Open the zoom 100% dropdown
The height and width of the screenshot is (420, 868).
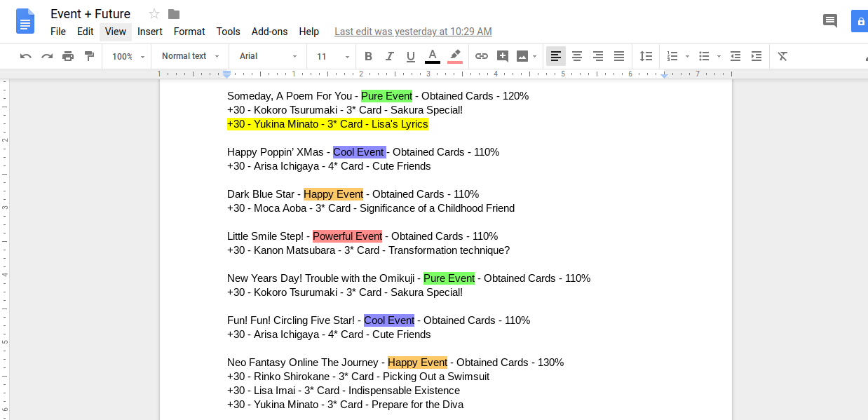click(128, 56)
